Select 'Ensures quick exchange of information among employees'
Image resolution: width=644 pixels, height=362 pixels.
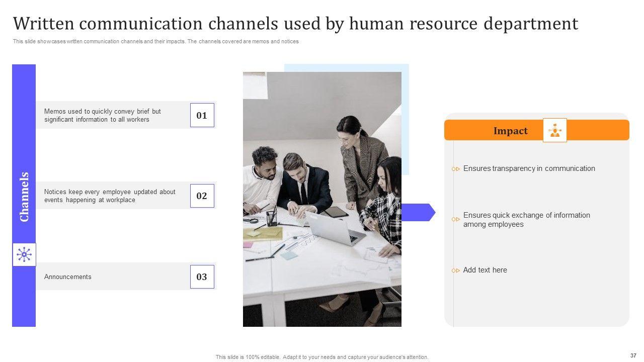pos(527,220)
